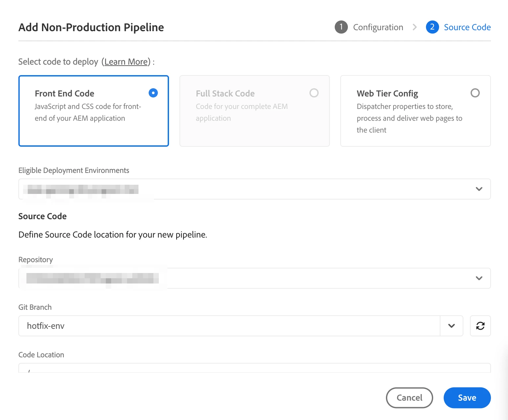Focus the Code Location input field
The image size is (508, 420).
pyautogui.click(x=254, y=368)
